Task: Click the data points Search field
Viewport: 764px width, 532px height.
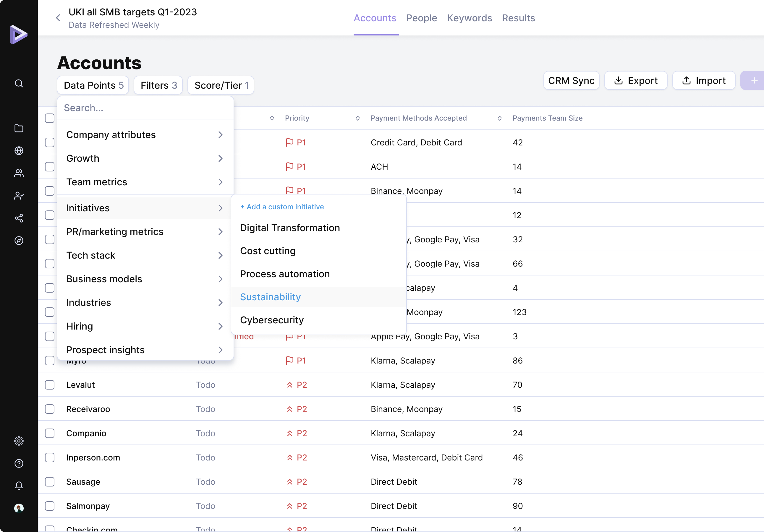Action: (145, 108)
